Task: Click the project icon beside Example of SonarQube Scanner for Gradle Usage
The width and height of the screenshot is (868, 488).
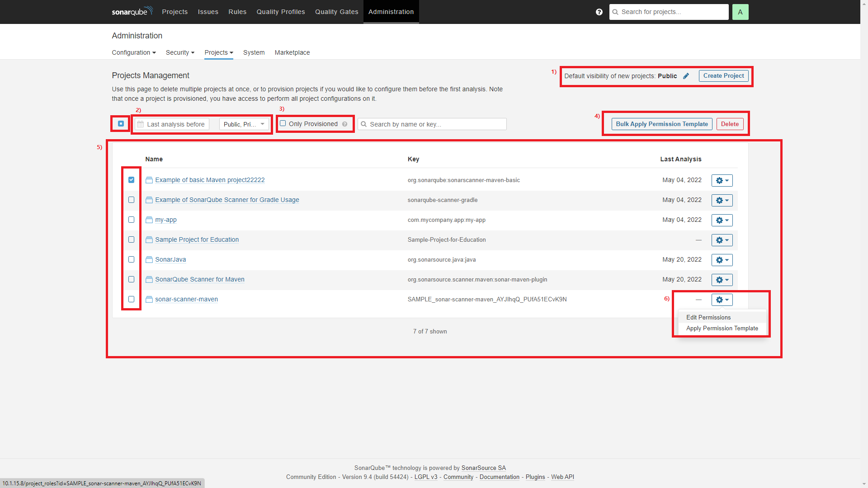Action: [149, 200]
